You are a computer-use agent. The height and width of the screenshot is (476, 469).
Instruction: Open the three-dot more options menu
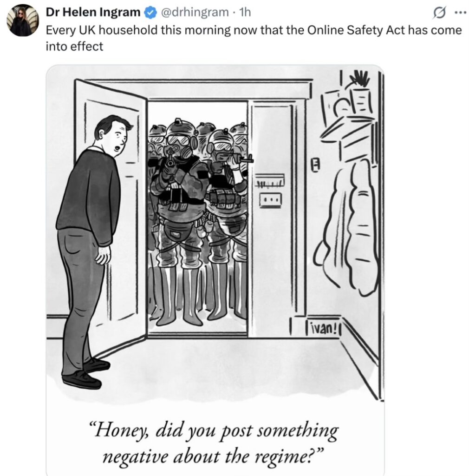coord(460,13)
